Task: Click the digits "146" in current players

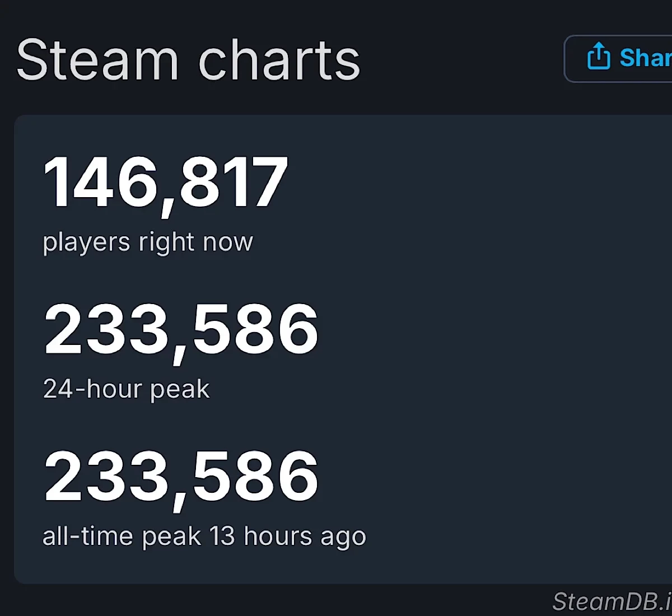Action: coord(101,182)
